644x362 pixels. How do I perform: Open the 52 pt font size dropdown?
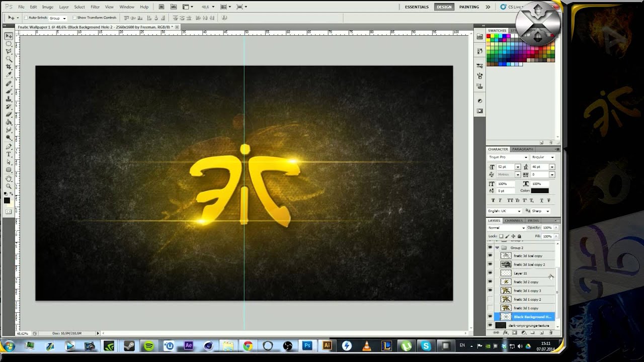[x=518, y=166]
